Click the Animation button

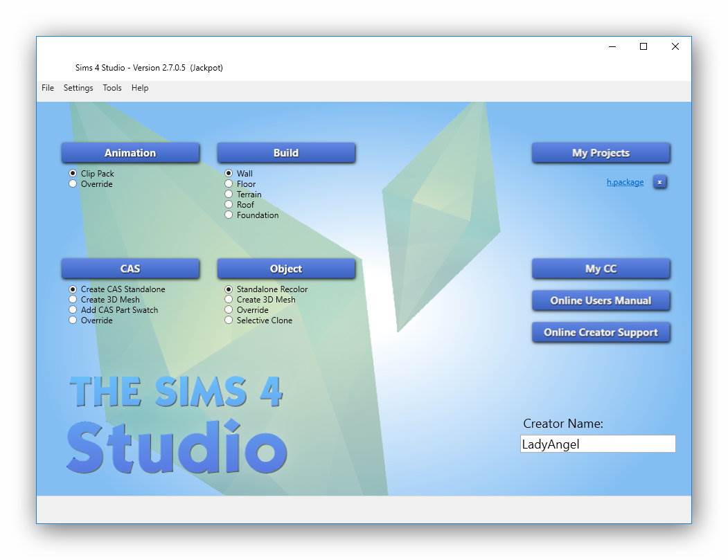pyautogui.click(x=130, y=153)
